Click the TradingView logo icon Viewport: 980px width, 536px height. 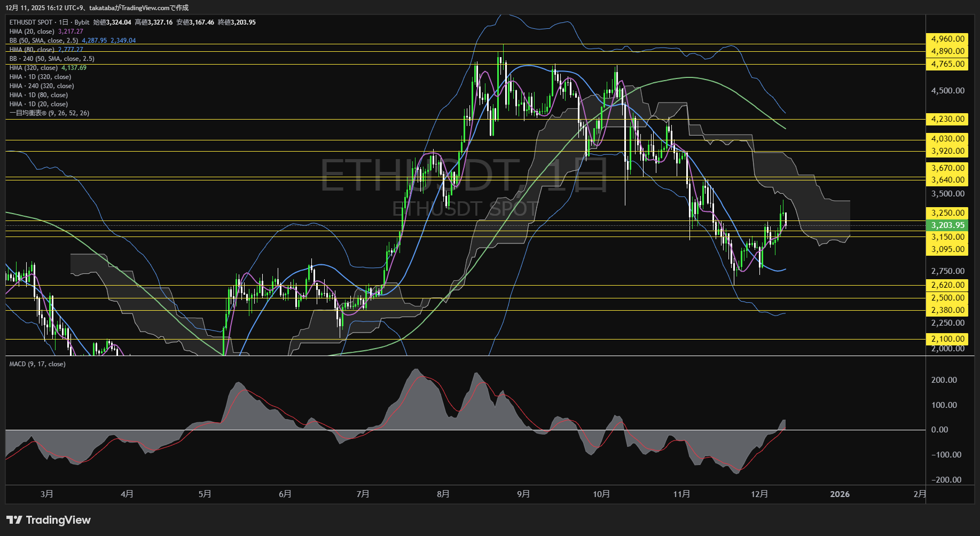14,520
